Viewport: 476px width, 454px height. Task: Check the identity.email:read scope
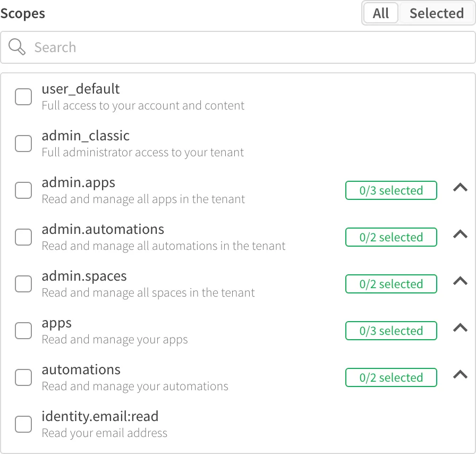tap(23, 424)
